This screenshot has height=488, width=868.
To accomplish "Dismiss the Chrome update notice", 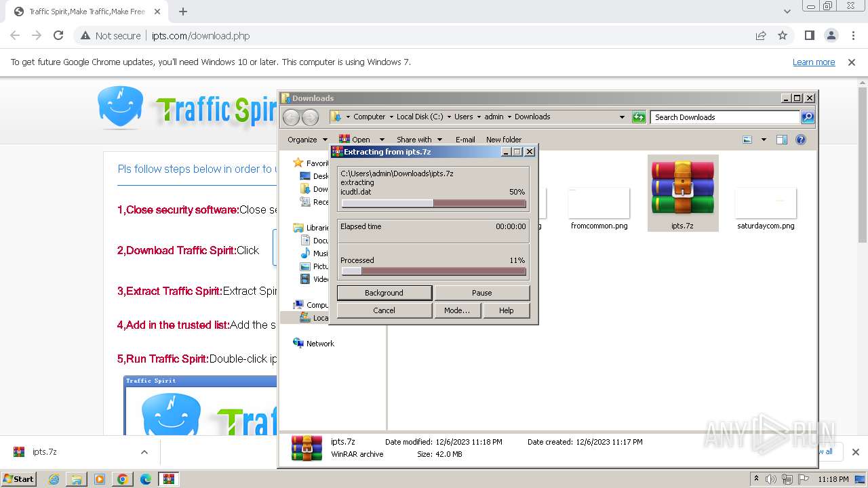I will [x=852, y=62].
